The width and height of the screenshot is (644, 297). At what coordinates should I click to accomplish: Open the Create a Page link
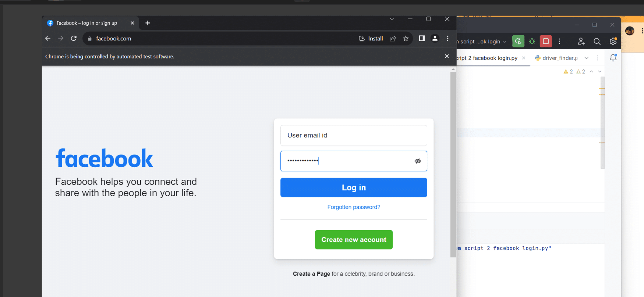(x=311, y=274)
